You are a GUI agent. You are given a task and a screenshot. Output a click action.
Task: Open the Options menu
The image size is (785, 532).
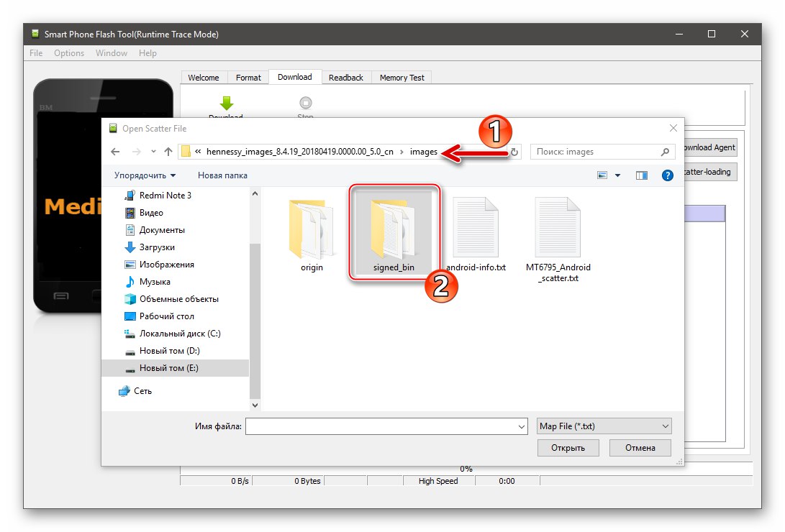pos(69,53)
